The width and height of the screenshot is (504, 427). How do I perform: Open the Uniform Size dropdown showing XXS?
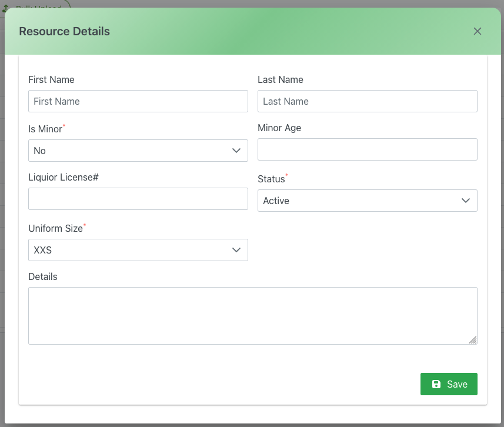(138, 250)
